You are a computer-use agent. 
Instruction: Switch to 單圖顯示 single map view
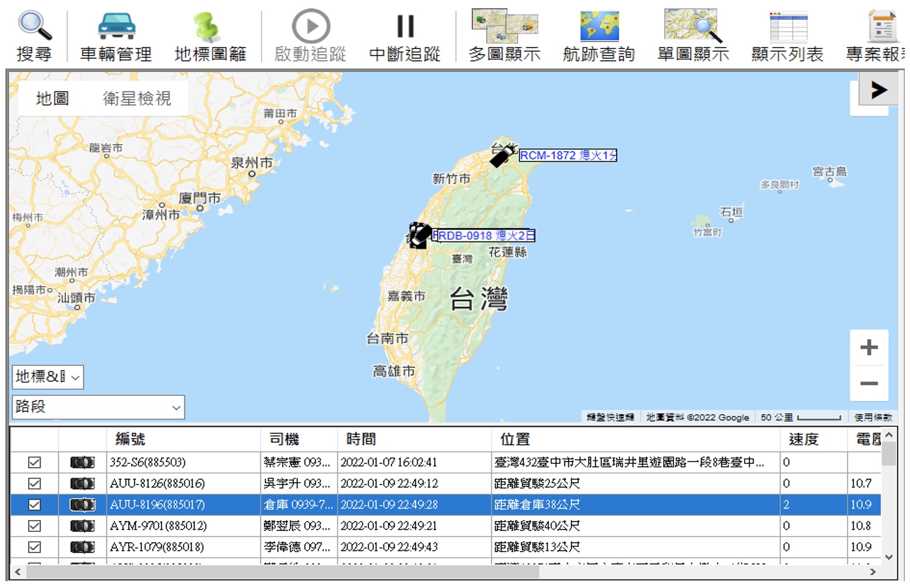pos(693,36)
